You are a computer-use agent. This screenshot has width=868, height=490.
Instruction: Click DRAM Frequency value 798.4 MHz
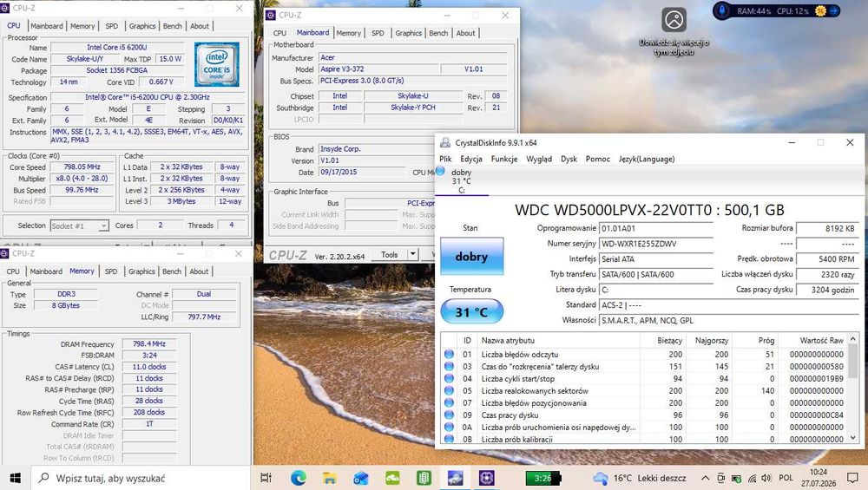149,343
